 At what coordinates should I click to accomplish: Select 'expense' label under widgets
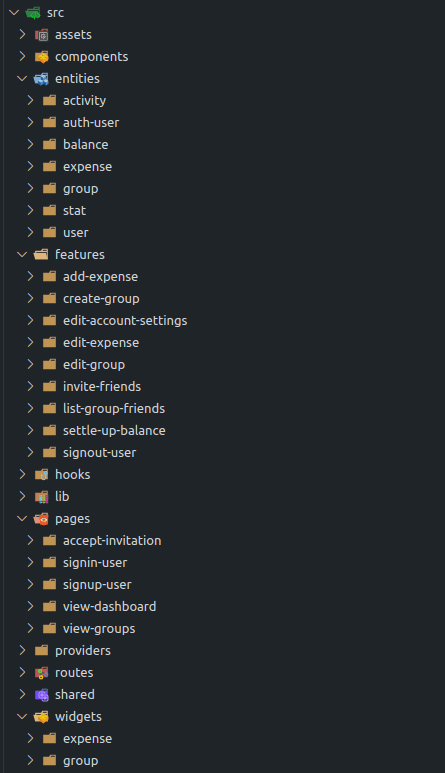tap(87, 738)
